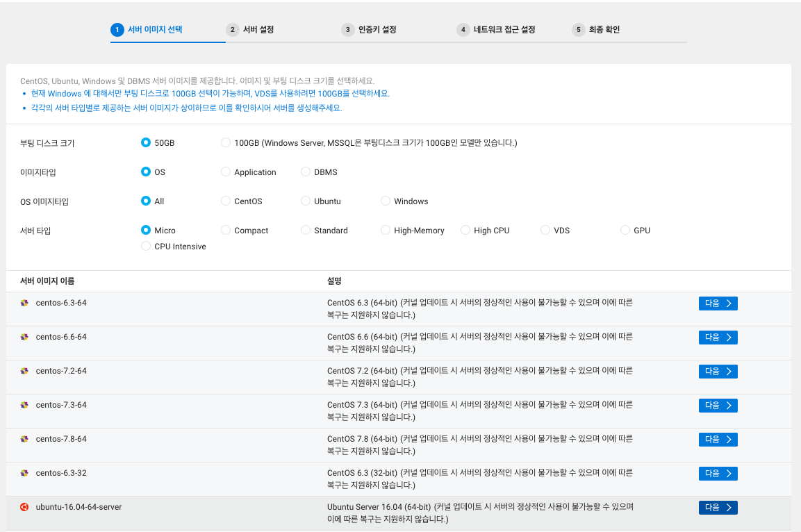Click the centos-7.8-64 image icon
This screenshot has height=532, width=801.
pyautogui.click(x=24, y=438)
